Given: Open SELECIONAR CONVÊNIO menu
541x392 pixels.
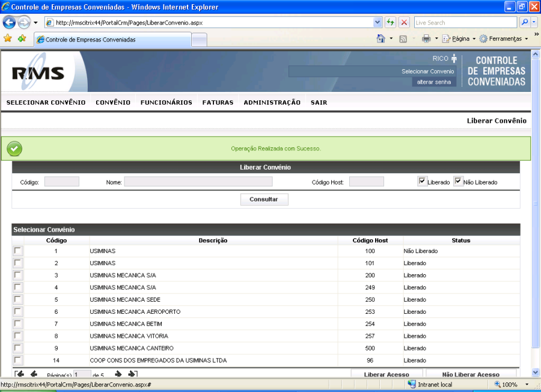Looking at the screenshot, I should 46,102.
